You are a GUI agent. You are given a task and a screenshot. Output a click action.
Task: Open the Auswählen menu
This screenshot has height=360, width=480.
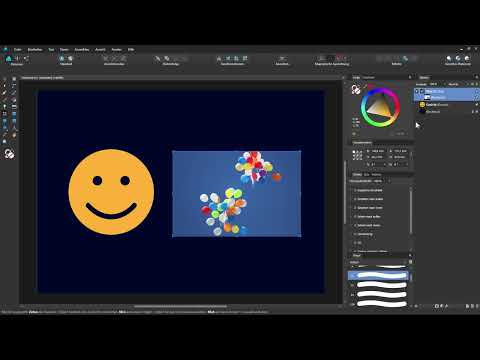pos(82,49)
